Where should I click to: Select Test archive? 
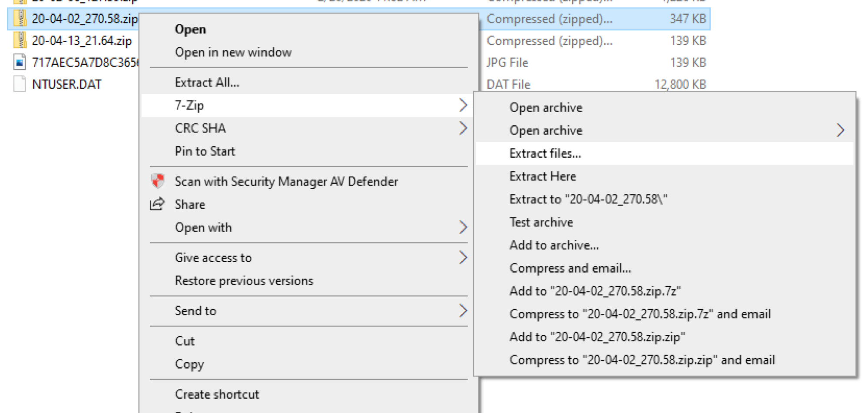tap(541, 222)
